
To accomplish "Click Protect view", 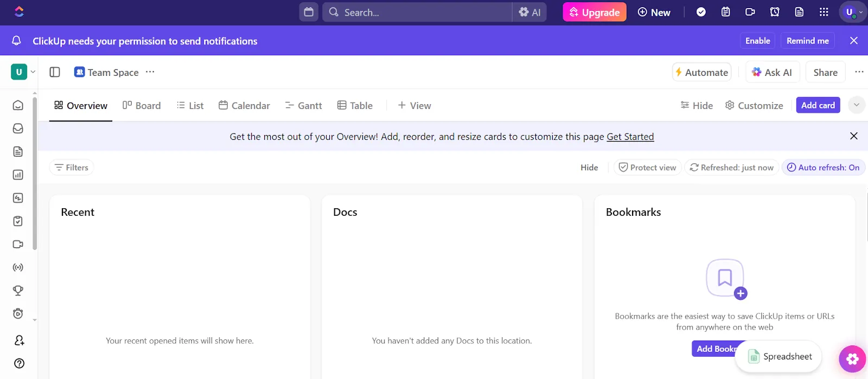I will click(648, 168).
